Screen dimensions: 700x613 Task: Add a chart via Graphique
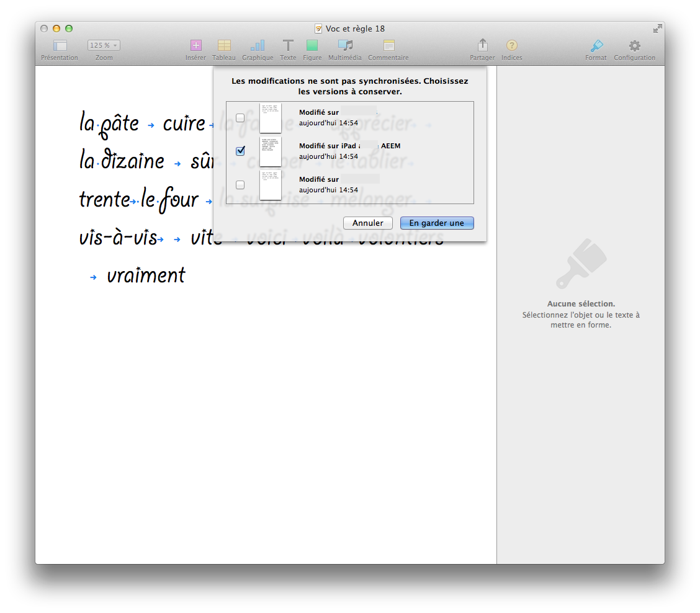click(258, 46)
